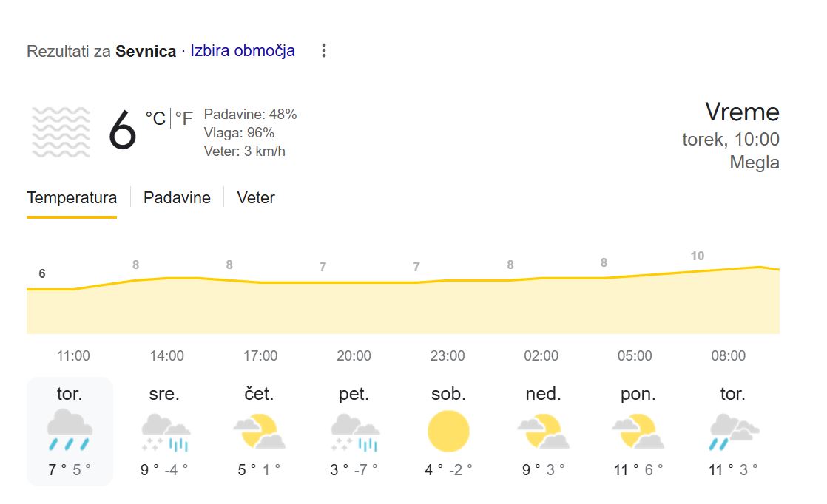Select tor. to view Tuesday's forecast
The height and width of the screenshot is (504, 827).
70,394
